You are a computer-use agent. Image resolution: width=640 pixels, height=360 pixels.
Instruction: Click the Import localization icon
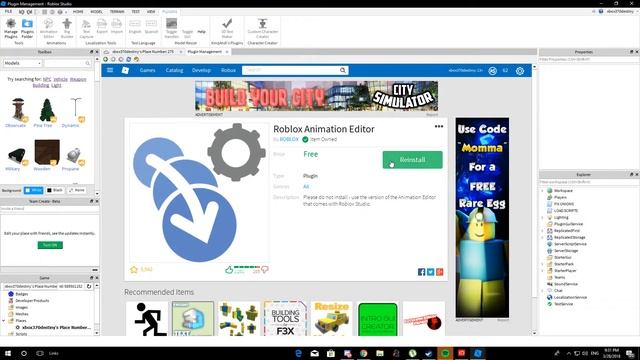point(117,26)
